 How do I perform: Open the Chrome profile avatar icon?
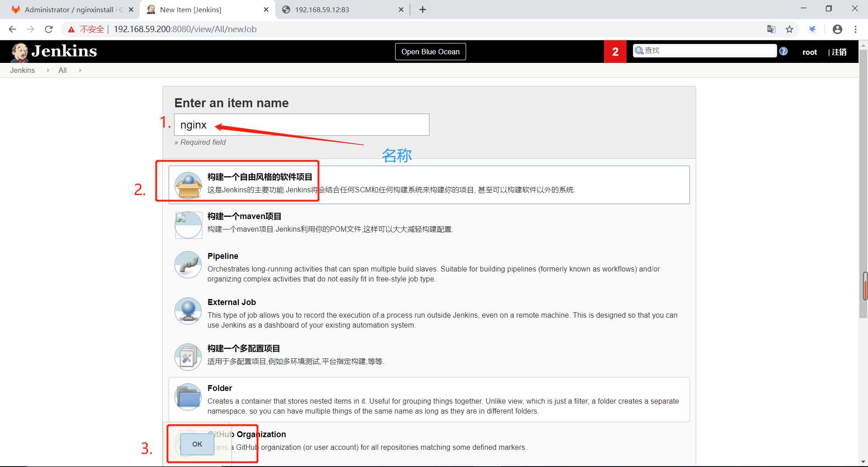[x=837, y=29]
